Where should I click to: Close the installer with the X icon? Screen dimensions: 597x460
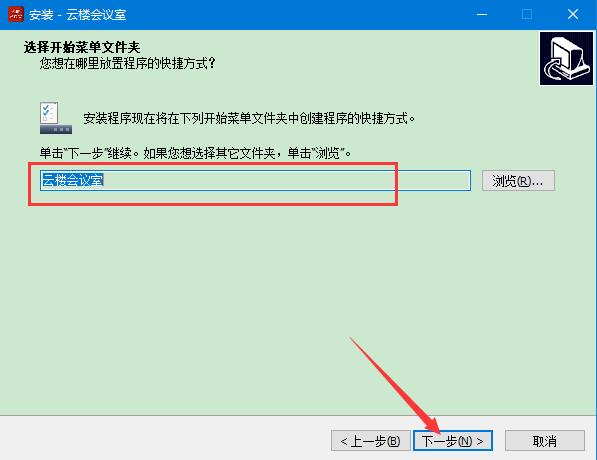pos(573,14)
